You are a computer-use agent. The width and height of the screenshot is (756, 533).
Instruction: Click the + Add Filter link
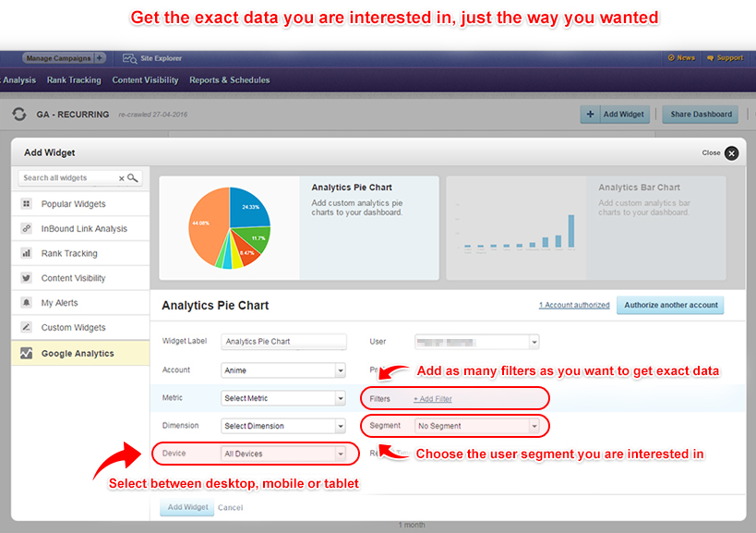tap(433, 399)
